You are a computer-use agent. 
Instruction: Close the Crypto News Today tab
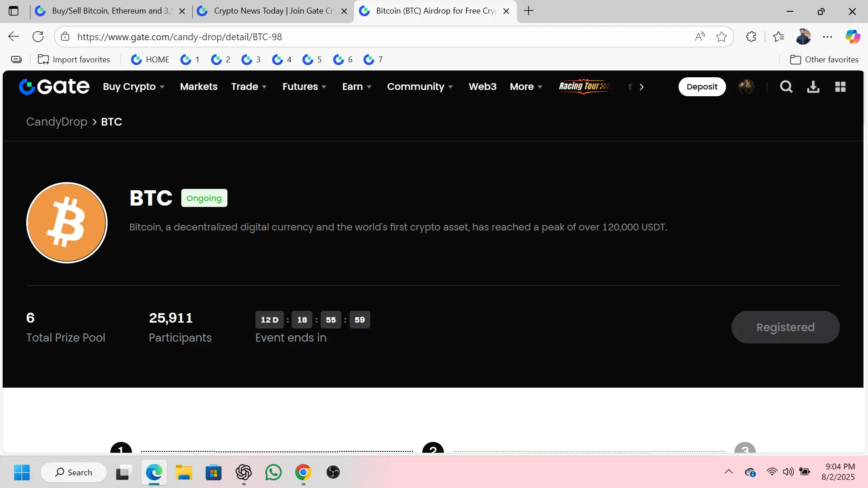pyautogui.click(x=344, y=11)
